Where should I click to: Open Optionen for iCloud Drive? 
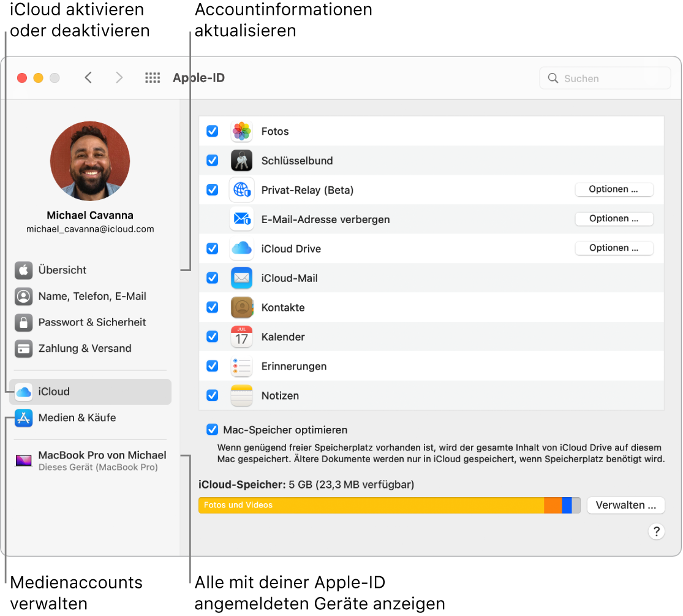(614, 248)
